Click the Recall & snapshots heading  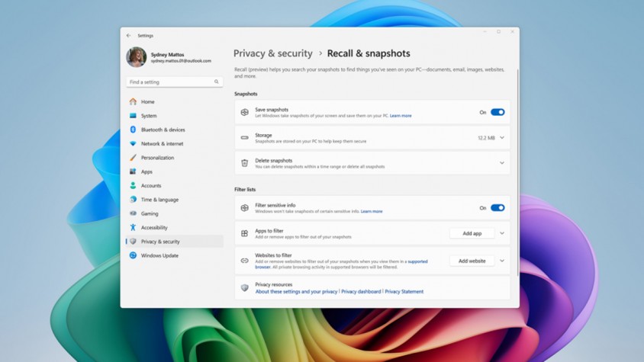pos(369,53)
